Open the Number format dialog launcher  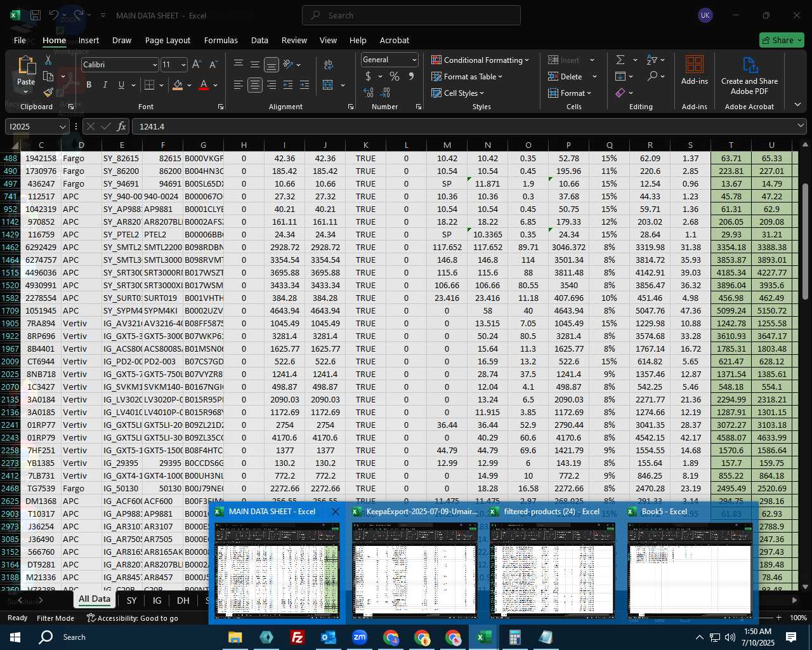click(419, 107)
